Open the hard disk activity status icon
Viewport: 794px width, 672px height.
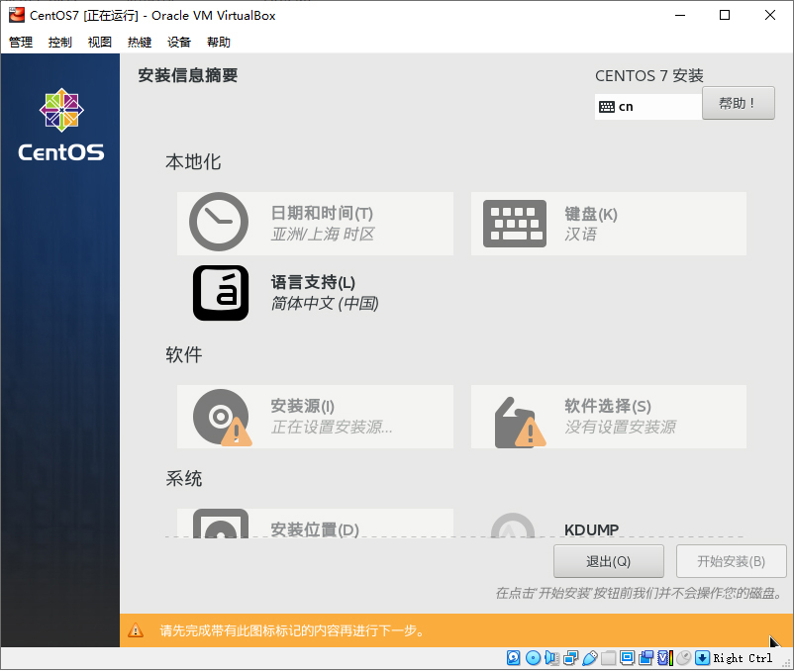click(x=513, y=657)
